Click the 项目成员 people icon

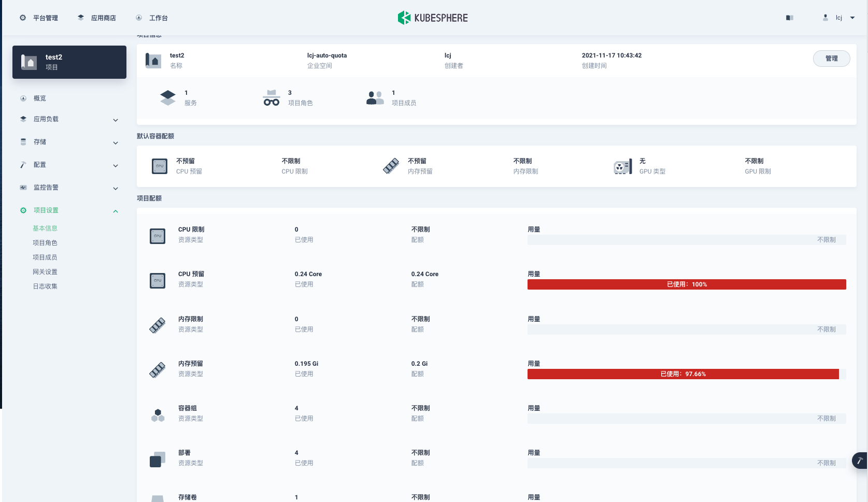coord(375,97)
